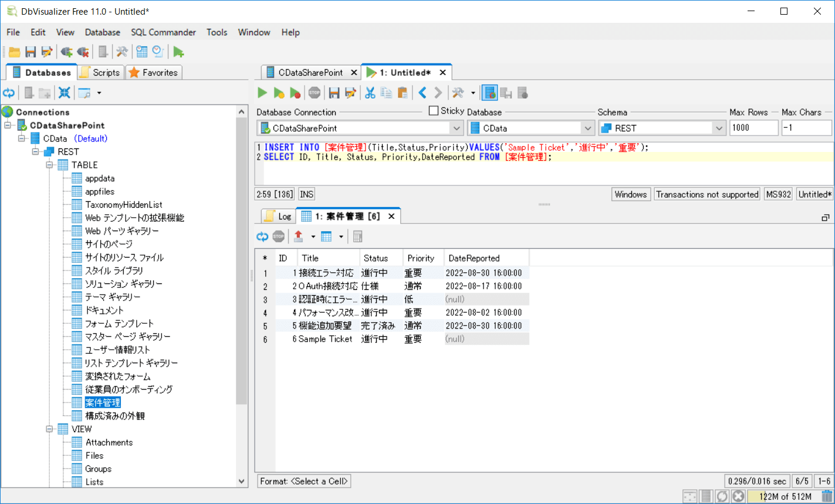Click the Export grid icon with red arrow
Image resolution: width=835 pixels, height=504 pixels.
pos(298,236)
